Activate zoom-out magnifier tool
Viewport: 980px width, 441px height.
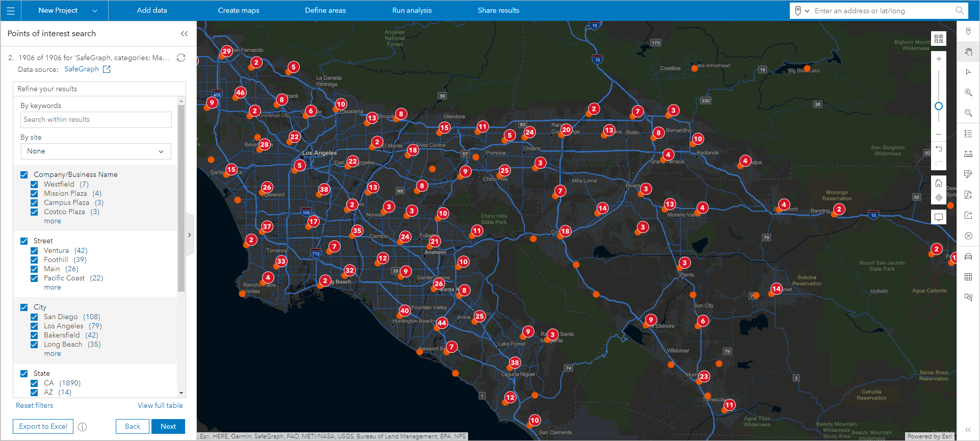pyautogui.click(x=968, y=113)
